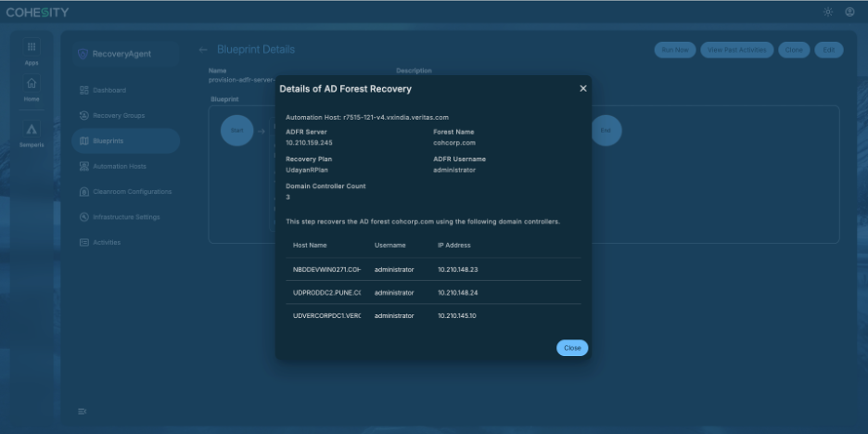Image resolution: width=868 pixels, height=434 pixels.
Task: Click the Run Now button
Action: pyautogui.click(x=675, y=50)
